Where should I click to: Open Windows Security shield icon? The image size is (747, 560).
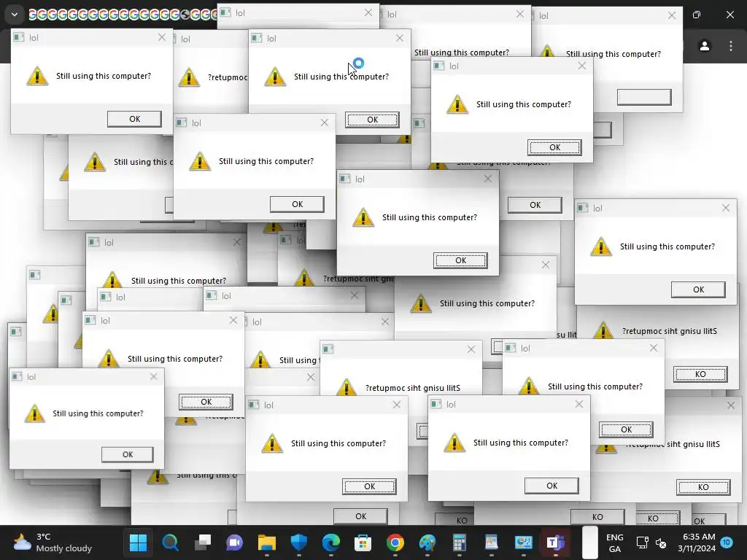point(298,542)
